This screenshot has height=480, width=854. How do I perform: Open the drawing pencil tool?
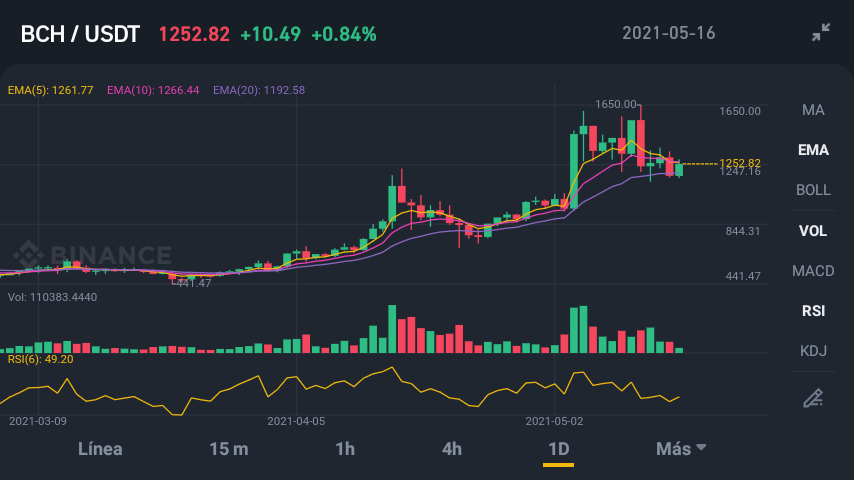click(813, 398)
